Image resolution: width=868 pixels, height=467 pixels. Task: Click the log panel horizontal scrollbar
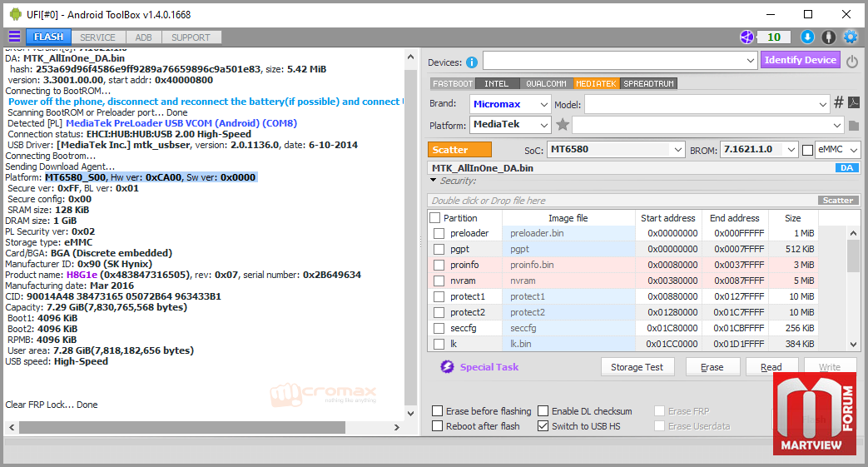pyautogui.click(x=182, y=427)
